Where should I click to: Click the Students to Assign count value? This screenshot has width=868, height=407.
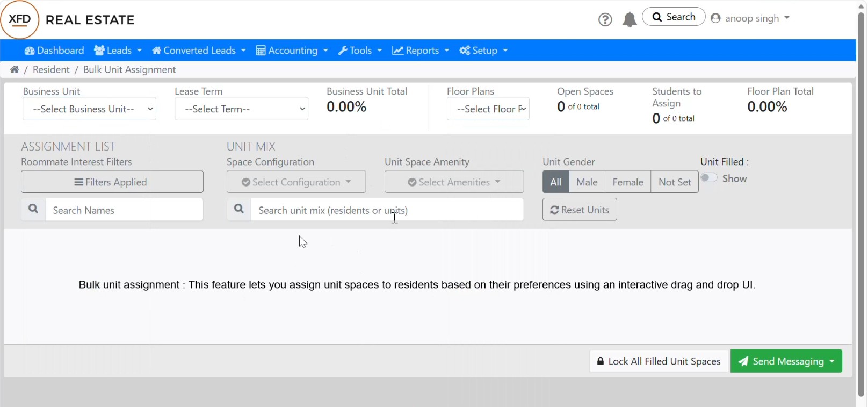click(674, 118)
